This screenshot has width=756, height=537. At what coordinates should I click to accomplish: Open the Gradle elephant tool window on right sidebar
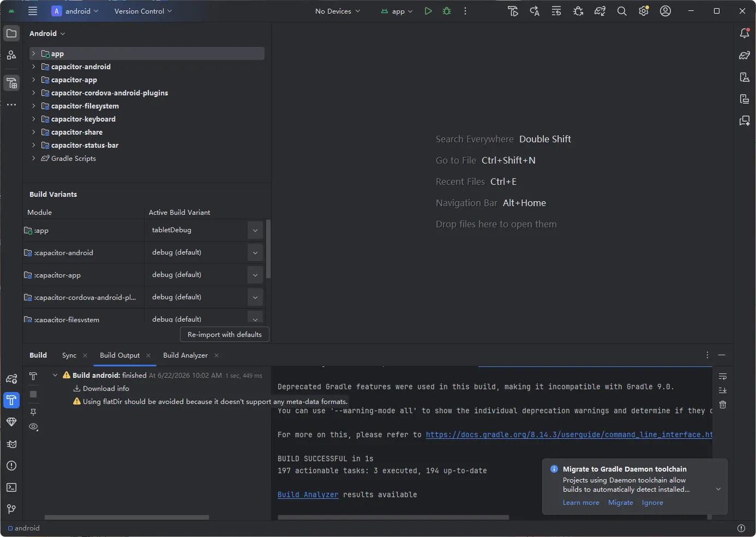[745, 55]
